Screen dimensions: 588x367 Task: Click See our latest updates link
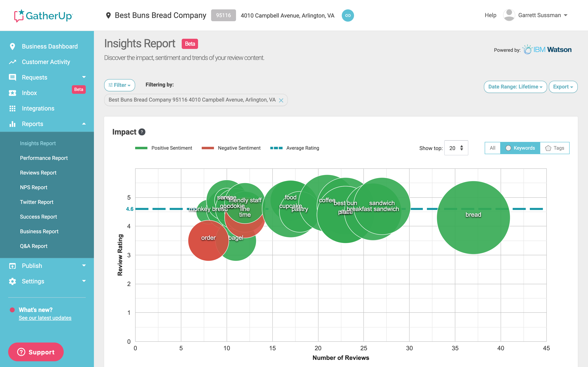[x=45, y=318]
